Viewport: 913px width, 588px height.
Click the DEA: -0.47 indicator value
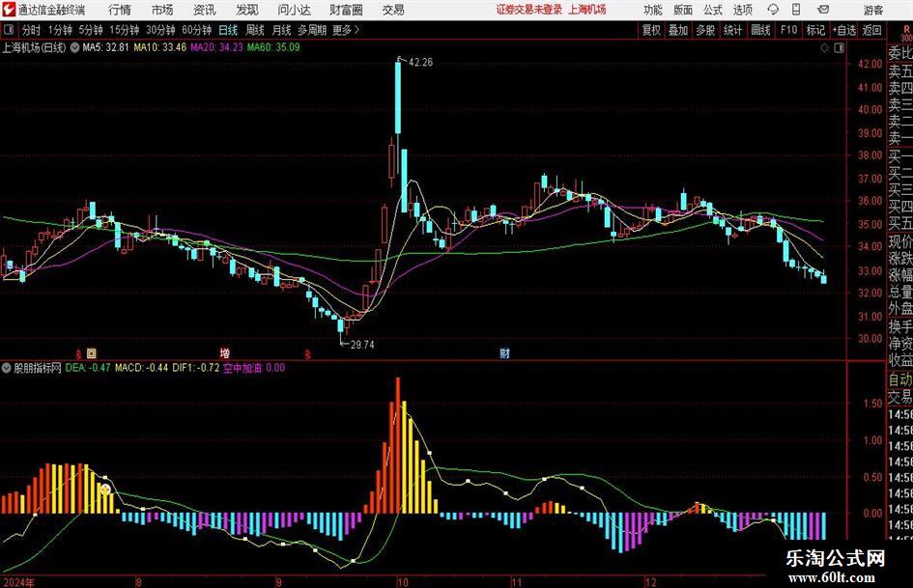(88, 368)
